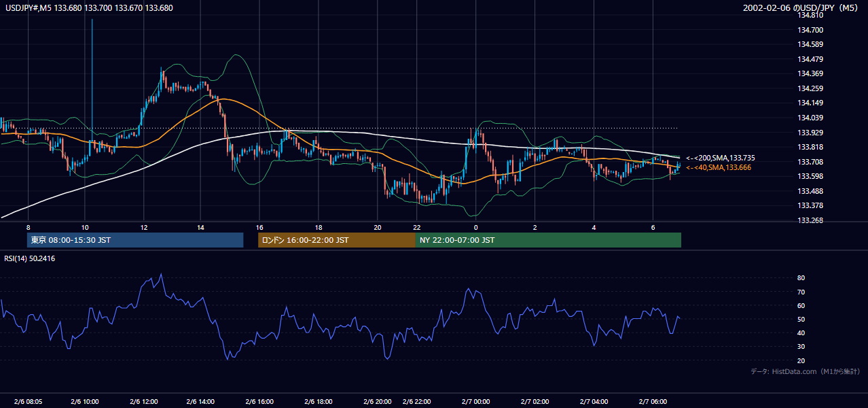868x408 pixels.
Task: Click RSI scale value 50
Action: (801, 320)
